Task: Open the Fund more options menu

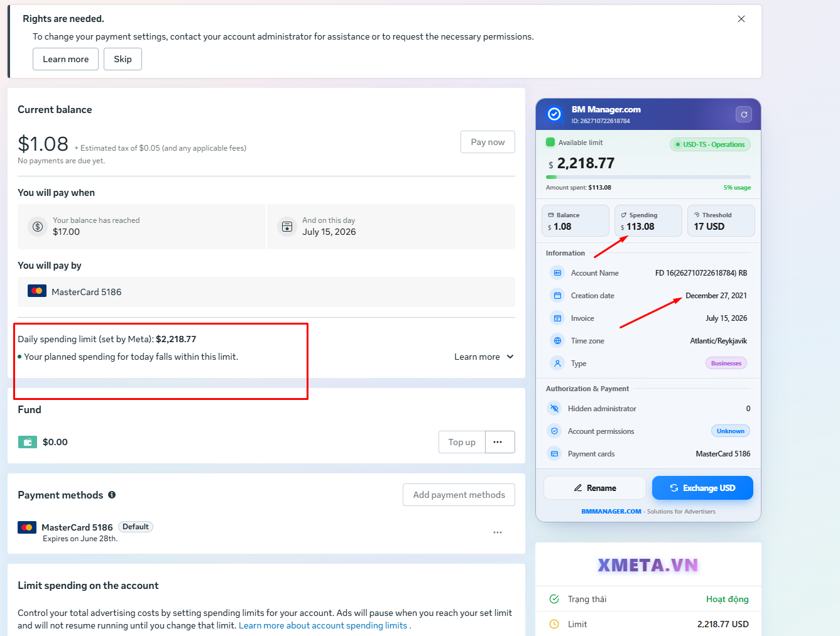Action: coord(500,442)
